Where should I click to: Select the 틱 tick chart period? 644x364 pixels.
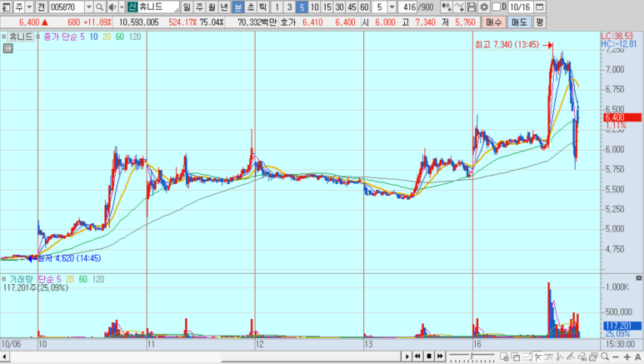click(x=263, y=7)
